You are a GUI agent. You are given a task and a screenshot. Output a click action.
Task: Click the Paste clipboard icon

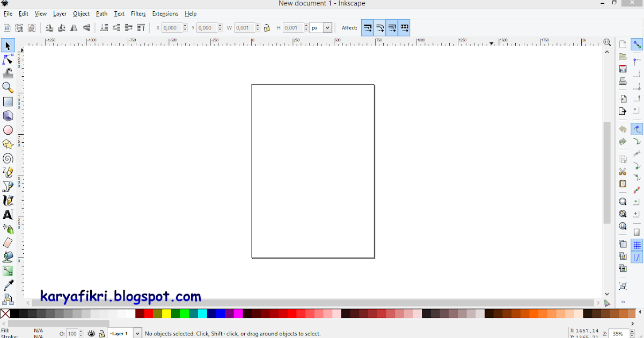click(623, 184)
